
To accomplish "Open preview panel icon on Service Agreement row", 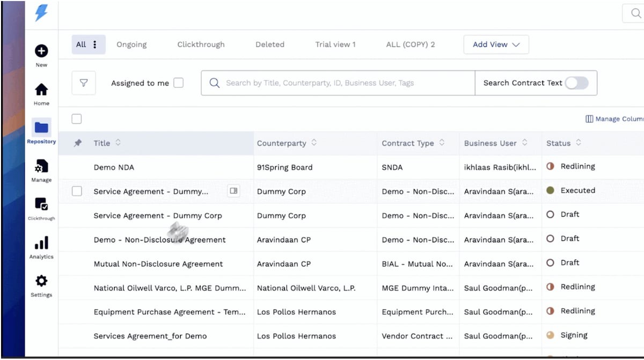I will (x=233, y=191).
